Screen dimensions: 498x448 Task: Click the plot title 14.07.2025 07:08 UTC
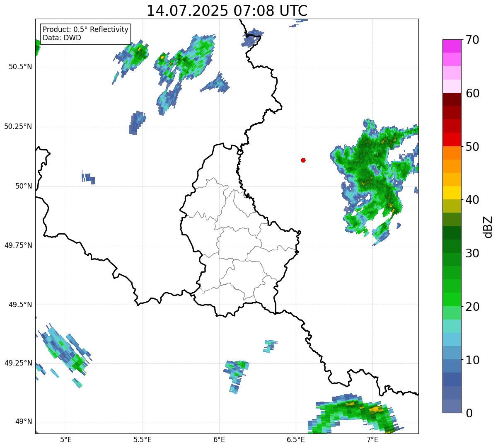[x=227, y=11]
